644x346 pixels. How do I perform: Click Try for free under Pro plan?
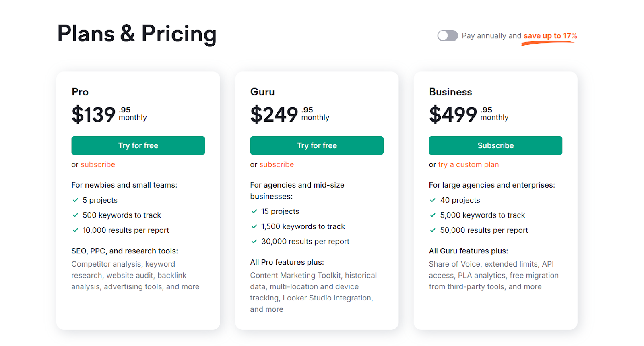tap(138, 145)
